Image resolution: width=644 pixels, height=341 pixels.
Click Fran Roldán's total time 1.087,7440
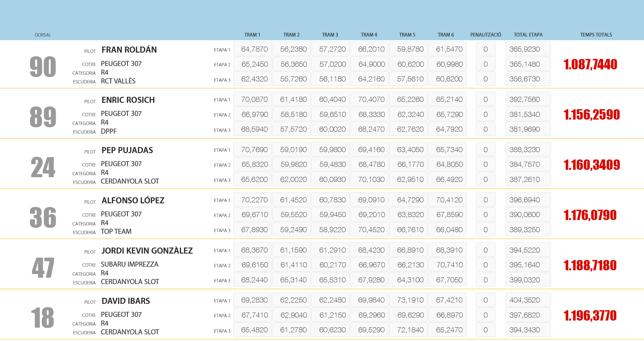point(590,64)
